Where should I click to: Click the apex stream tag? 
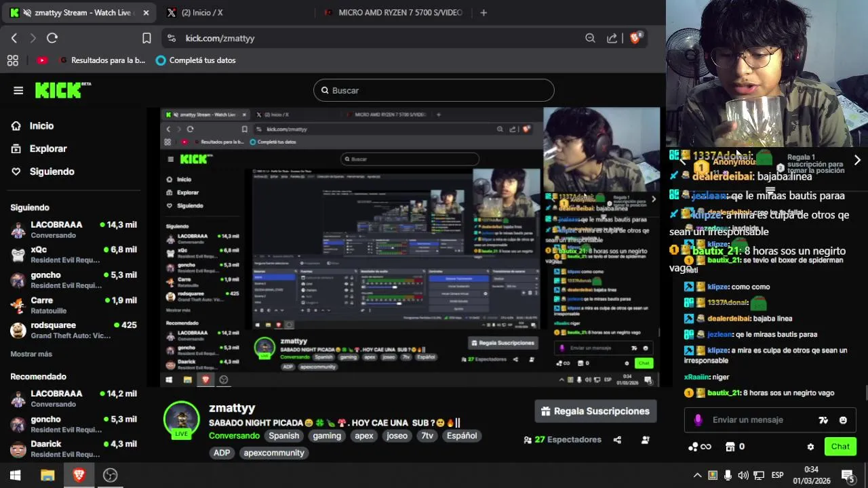(x=364, y=436)
